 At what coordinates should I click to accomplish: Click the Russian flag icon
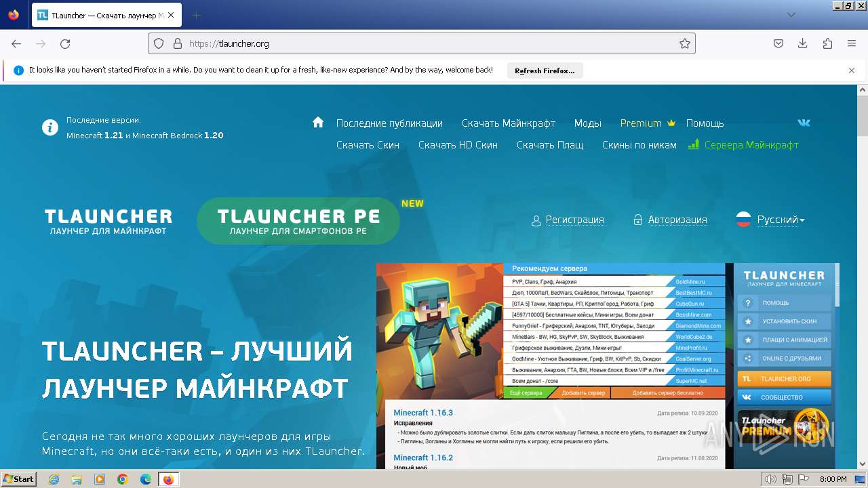pos(743,220)
